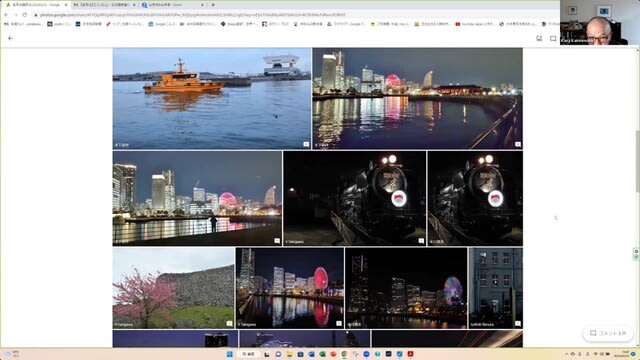Viewport: 640px width, 360px height.
Task: Open the Windows Start menu icon
Action: click(x=229, y=354)
